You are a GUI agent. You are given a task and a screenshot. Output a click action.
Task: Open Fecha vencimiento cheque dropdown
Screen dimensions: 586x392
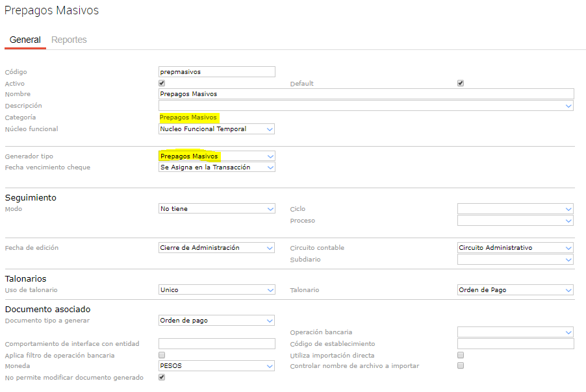[x=216, y=167]
